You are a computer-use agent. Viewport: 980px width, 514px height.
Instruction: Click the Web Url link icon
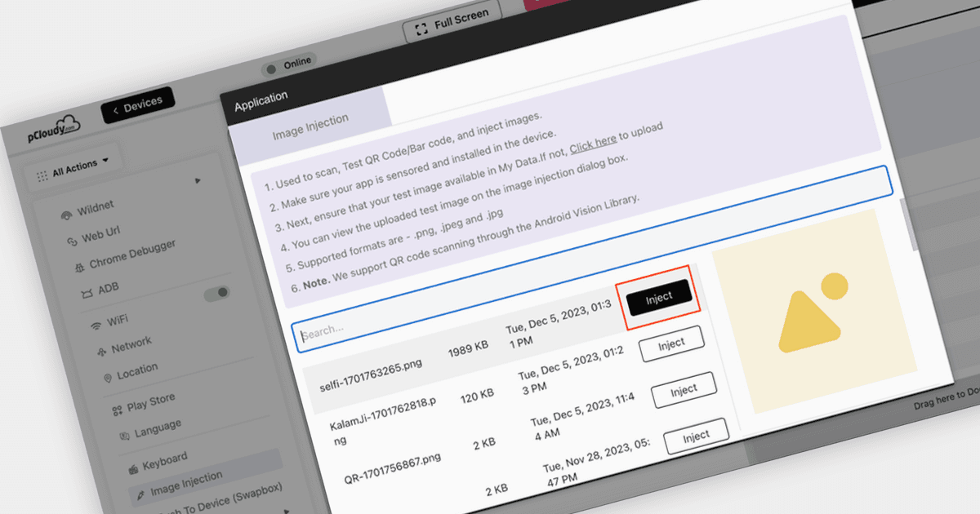coord(71,241)
